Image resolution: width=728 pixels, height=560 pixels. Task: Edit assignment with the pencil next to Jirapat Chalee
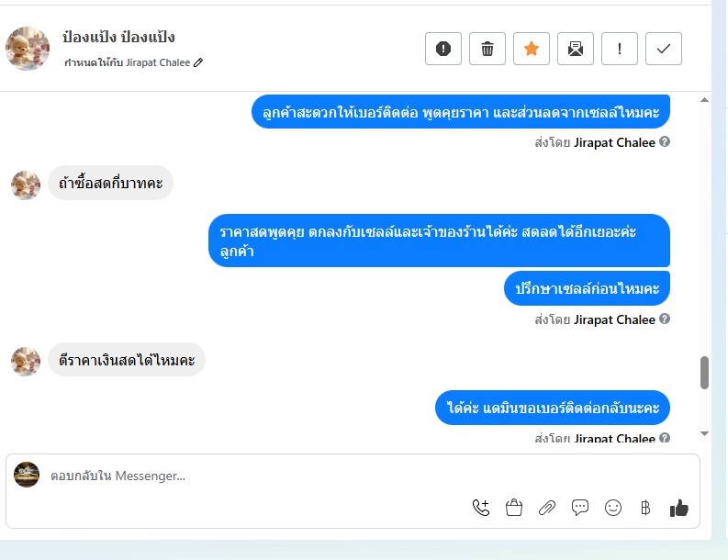(198, 62)
